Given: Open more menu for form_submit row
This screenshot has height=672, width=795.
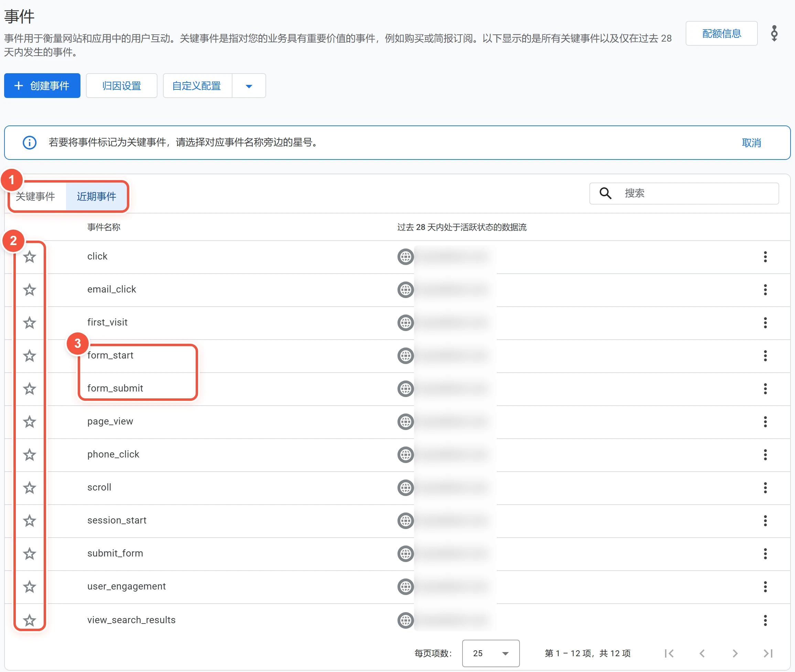Looking at the screenshot, I should [x=765, y=389].
